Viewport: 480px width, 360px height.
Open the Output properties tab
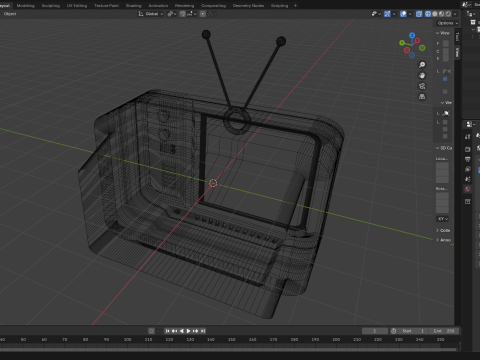[x=468, y=159]
